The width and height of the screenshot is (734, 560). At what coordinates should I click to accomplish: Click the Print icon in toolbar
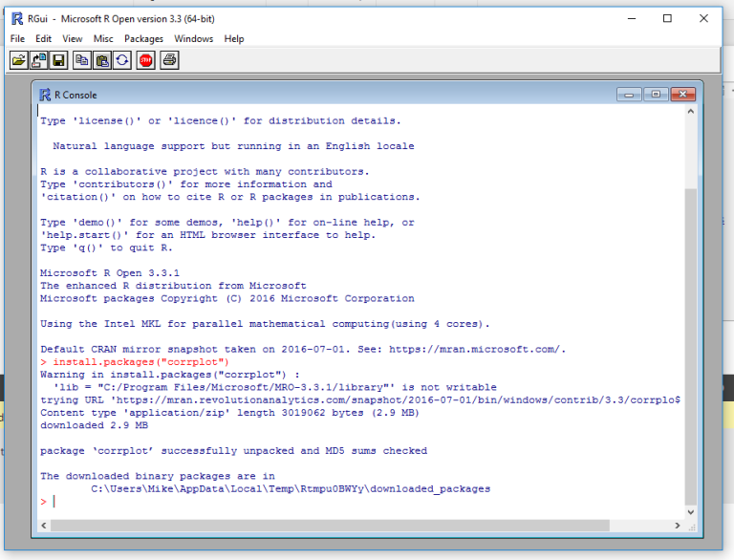pos(169,60)
